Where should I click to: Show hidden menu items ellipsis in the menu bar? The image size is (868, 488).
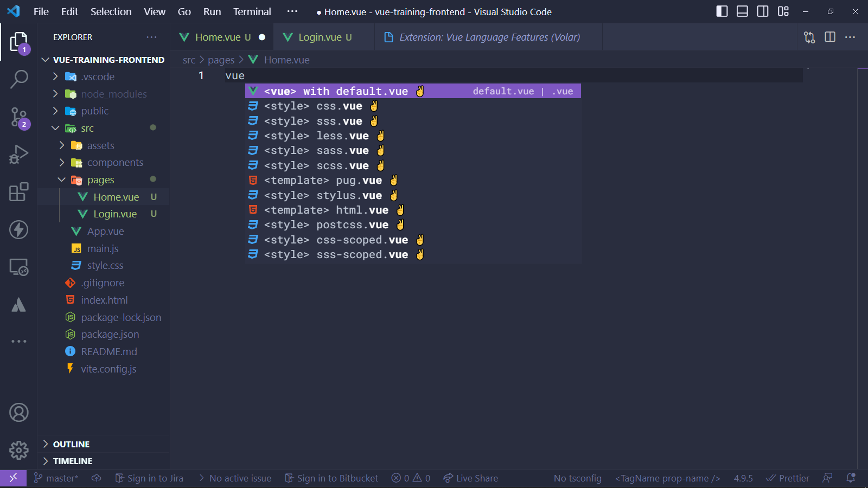(292, 11)
